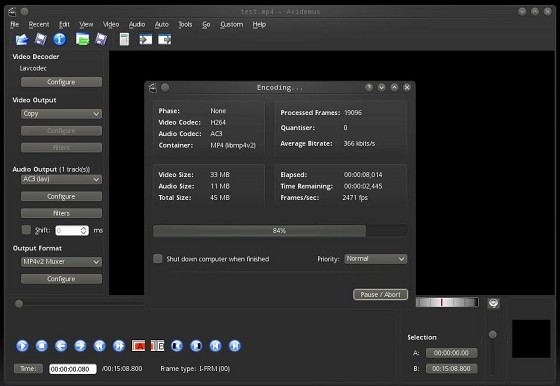Open the View menu
This screenshot has height=386, width=560.
[x=86, y=24]
